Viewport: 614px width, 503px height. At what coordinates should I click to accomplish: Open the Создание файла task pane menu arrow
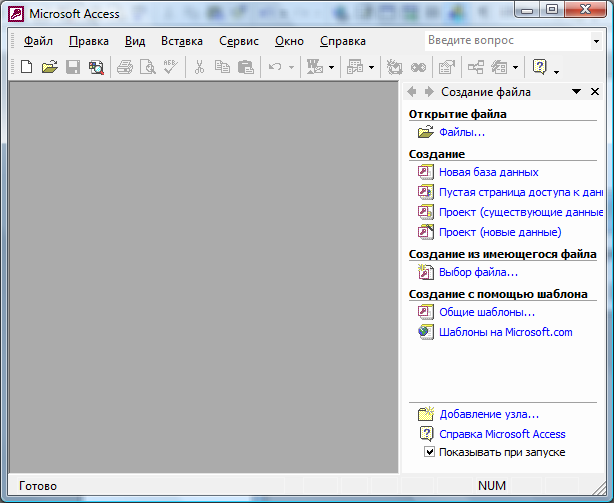[x=576, y=92]
